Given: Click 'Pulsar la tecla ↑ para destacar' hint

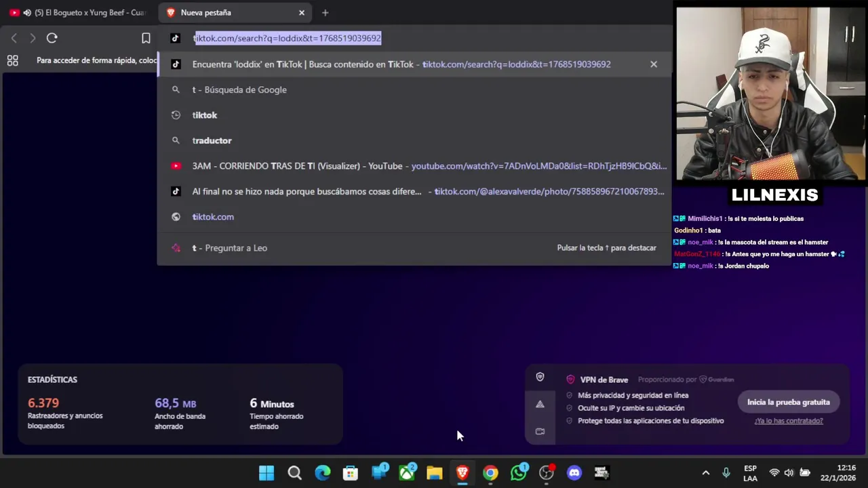Looking at the screenshot, I should [606, 248].
